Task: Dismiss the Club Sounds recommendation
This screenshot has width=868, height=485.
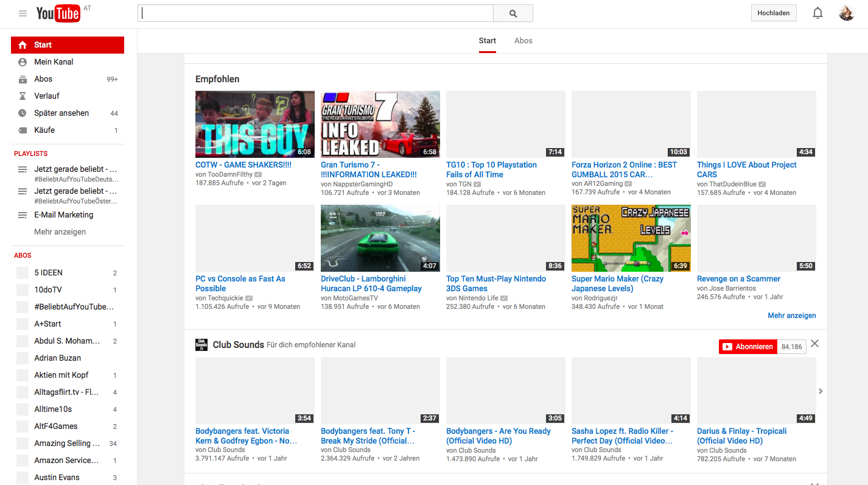Action: click(x=815, y=344)
